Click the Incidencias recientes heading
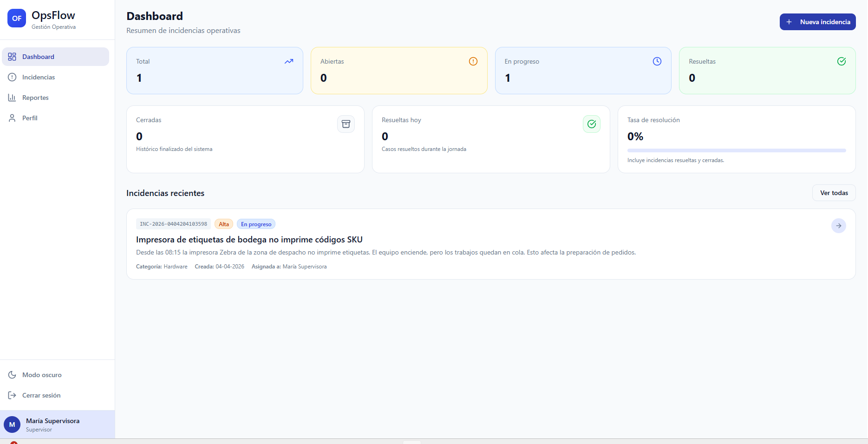The height and width of the screenshot is (444, 868). coord(165,193)
